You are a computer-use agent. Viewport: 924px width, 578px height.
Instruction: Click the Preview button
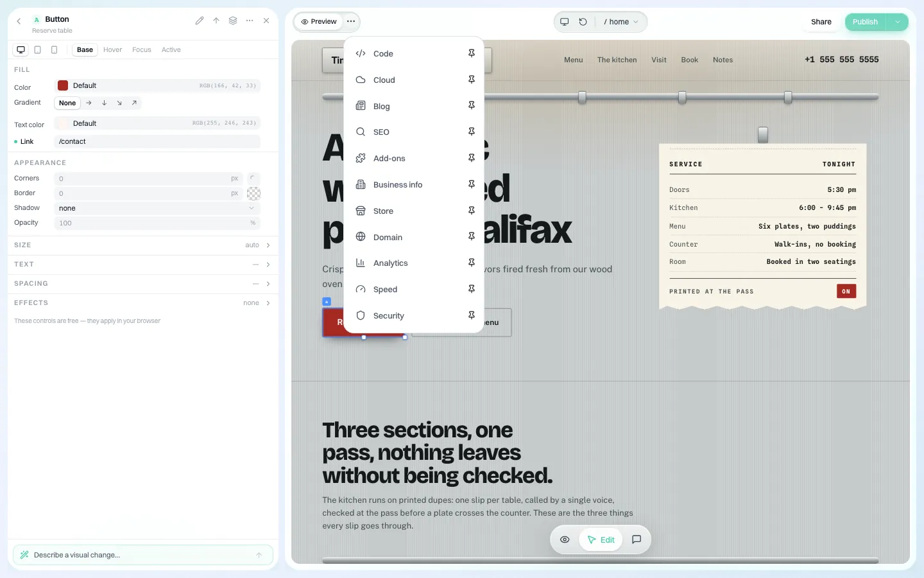319,22
